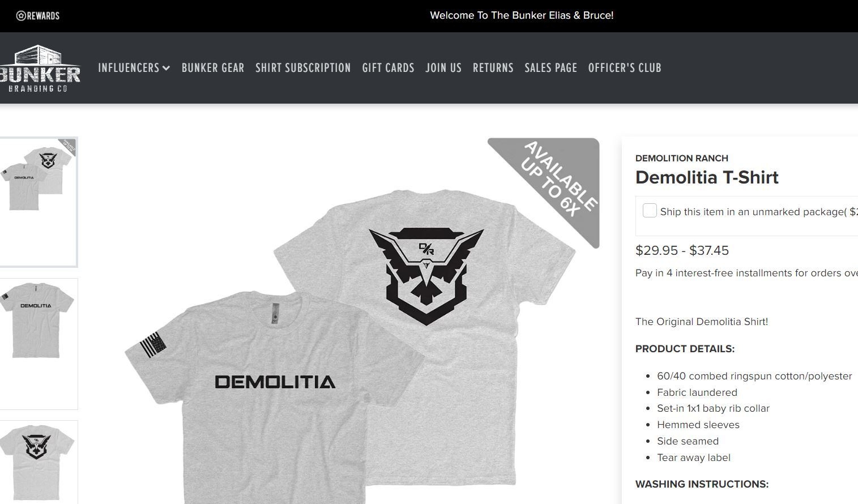
Task: Go to Shirt Subscription page
Action: coord(303,68)
